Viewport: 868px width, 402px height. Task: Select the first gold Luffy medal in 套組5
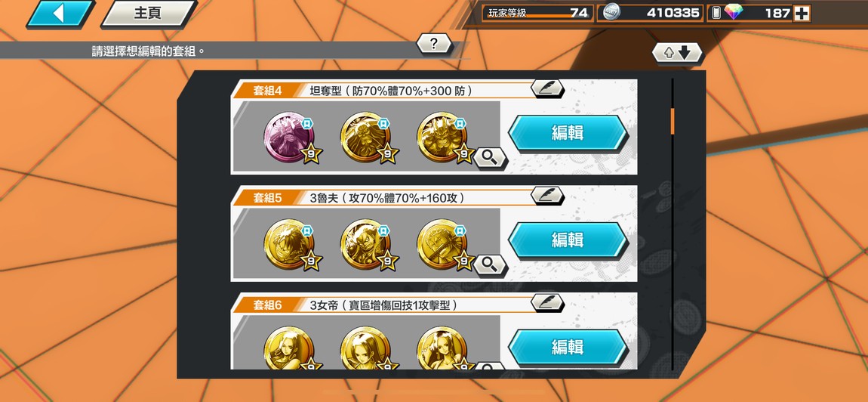coord(290,244)
